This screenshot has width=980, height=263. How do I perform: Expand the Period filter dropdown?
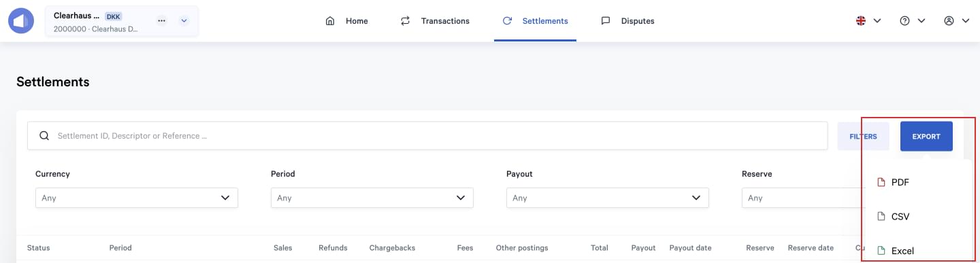(372, 198)
